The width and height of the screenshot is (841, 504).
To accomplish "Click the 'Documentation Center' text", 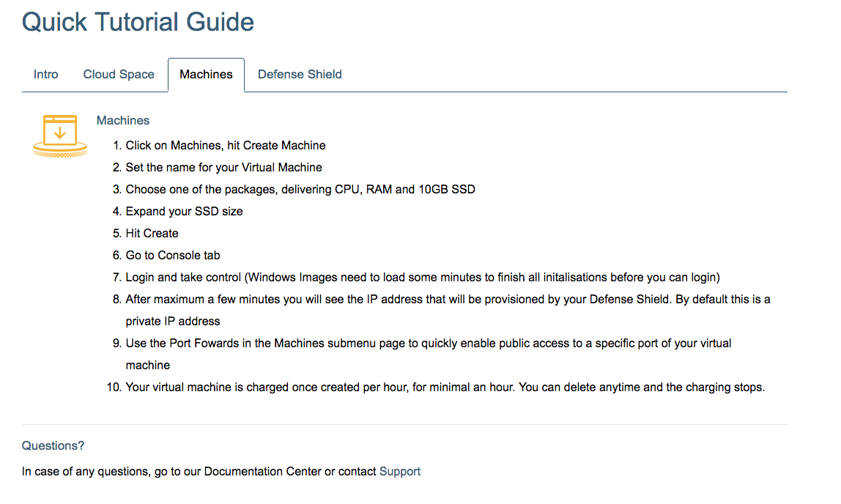I will (x=262, y=472).
